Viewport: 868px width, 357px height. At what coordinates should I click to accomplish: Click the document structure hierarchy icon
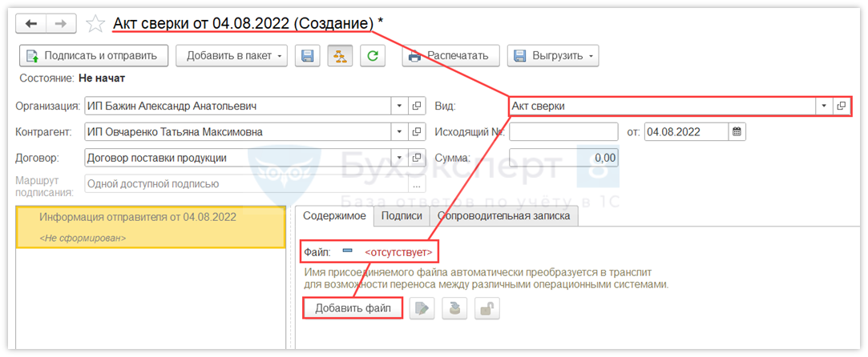tap(339, 56)
